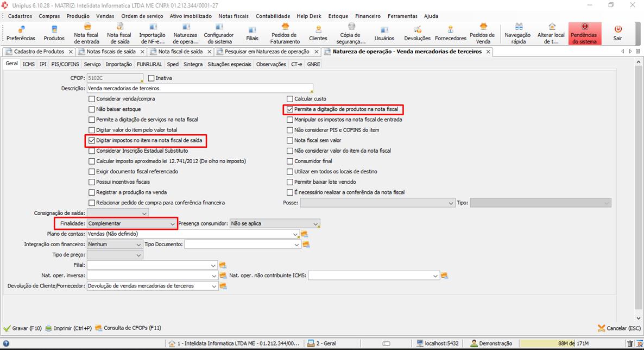Open Nota fiscal de entrada
This screenshot has height=350, width=644.
click(x=86, y=33)
